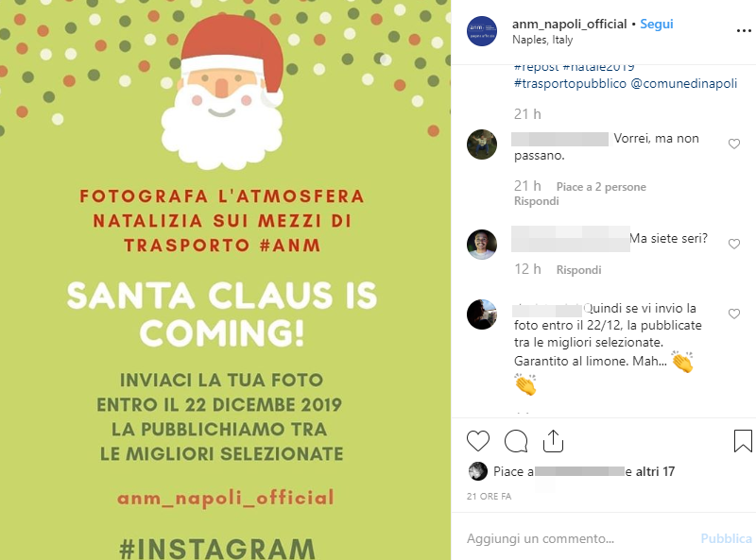Share the post using the share icon

coord(553,441)
